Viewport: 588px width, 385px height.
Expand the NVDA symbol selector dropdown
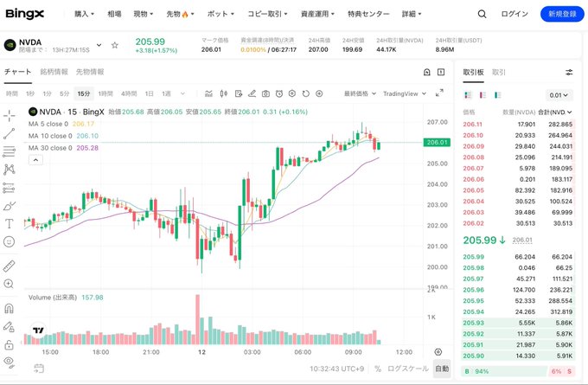tap(99, 45)
